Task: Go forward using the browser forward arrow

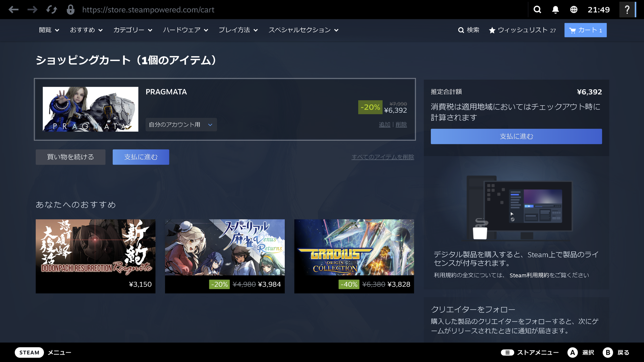Action: click(33, 10)
